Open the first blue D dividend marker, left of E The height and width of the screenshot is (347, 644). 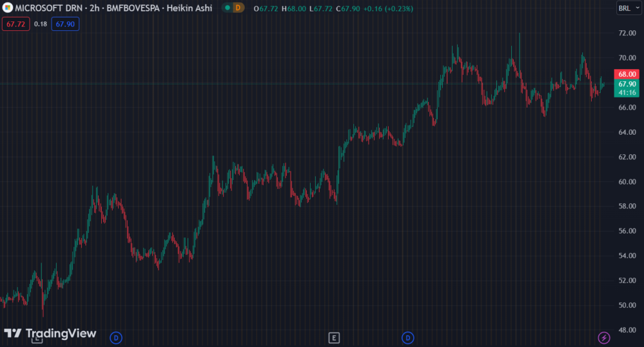(x=116, y=338)
